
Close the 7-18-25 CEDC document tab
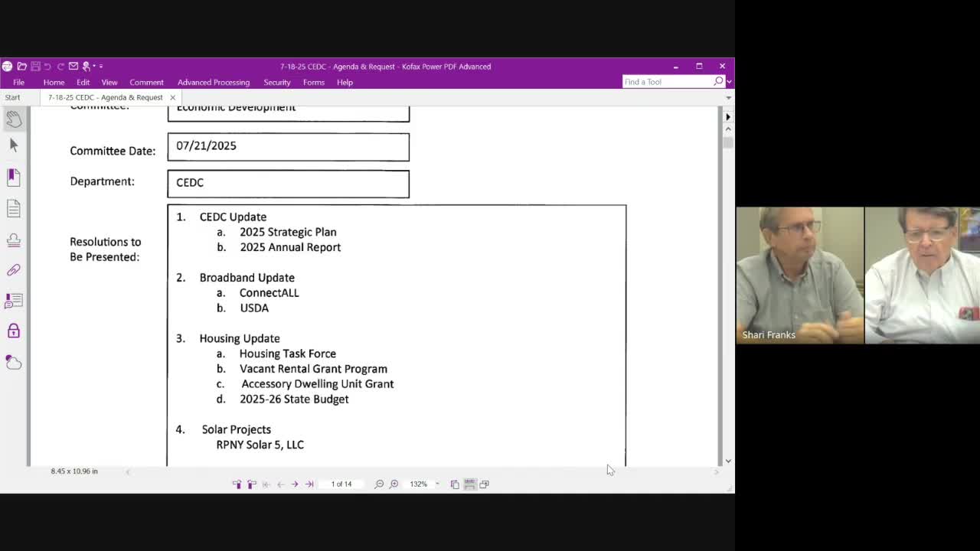click(x=172, y=97)
